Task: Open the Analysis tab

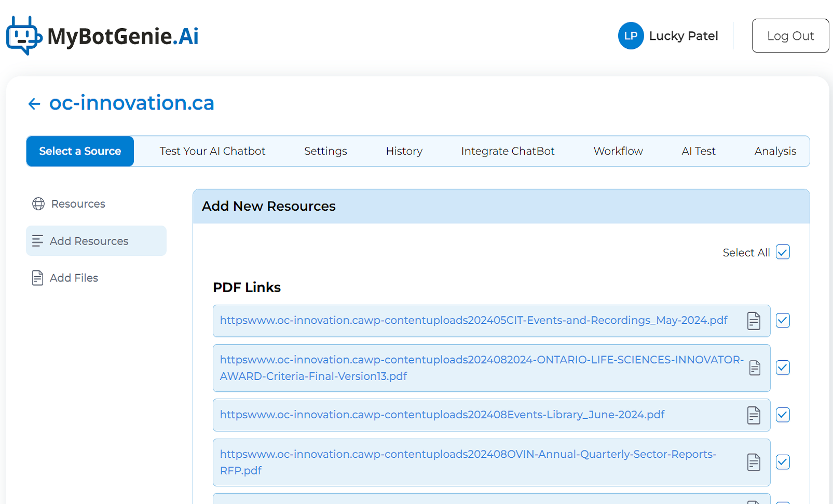Action: 775,151
